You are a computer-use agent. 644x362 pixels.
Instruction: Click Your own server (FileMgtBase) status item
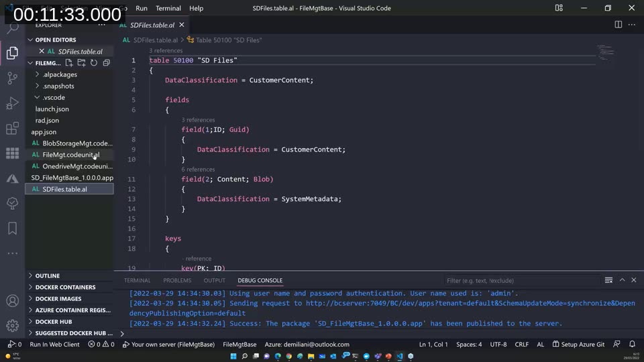pyautogui.click(x=169, y=345)
